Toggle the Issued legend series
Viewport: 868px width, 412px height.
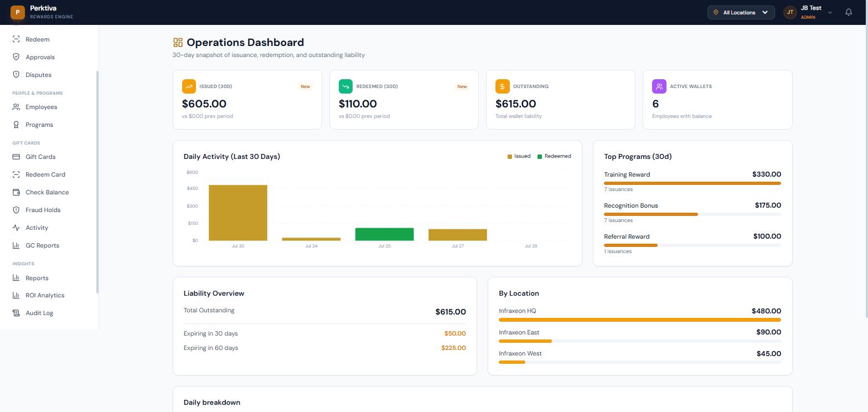(519, 156)
